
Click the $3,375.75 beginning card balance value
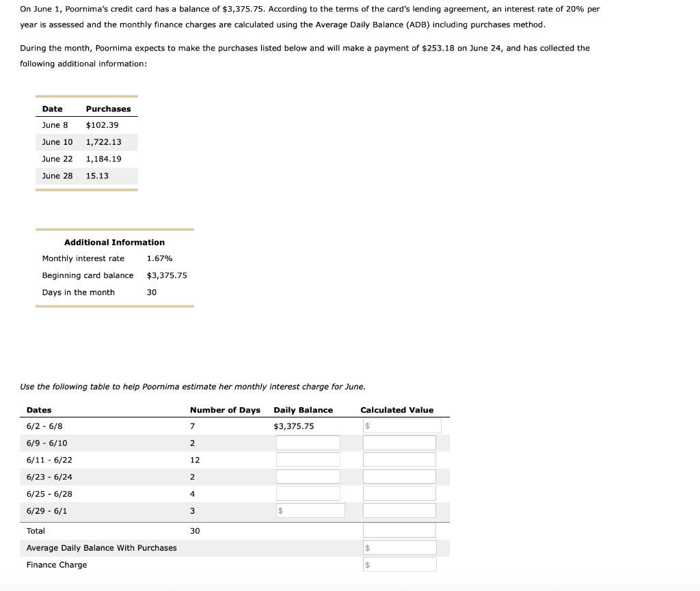coord(167,275)
